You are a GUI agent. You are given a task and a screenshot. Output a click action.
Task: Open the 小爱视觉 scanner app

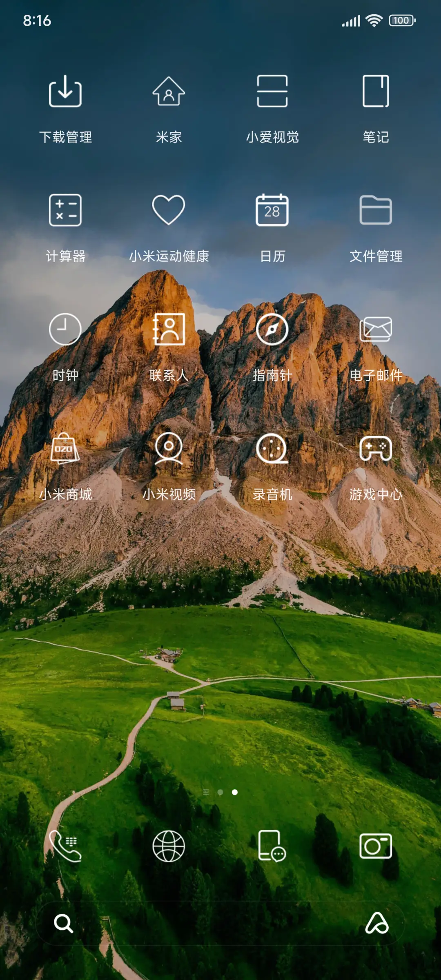pos(272,91)
